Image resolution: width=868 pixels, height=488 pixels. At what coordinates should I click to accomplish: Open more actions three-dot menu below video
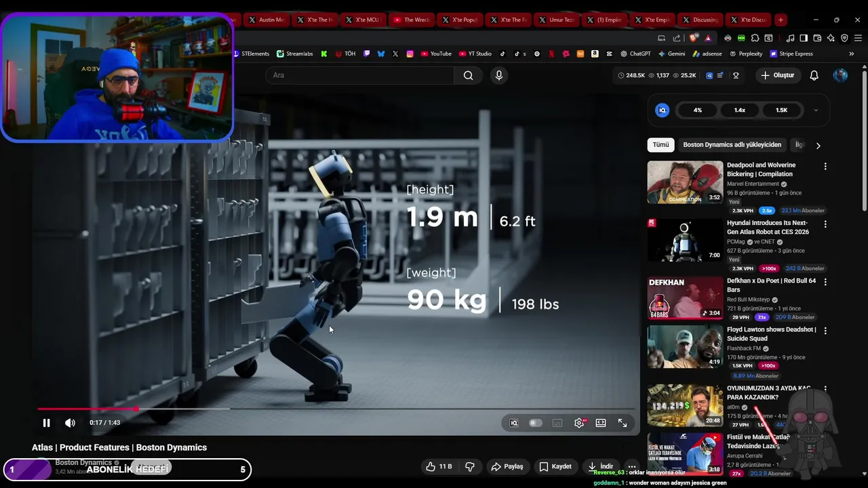[632, 466]
